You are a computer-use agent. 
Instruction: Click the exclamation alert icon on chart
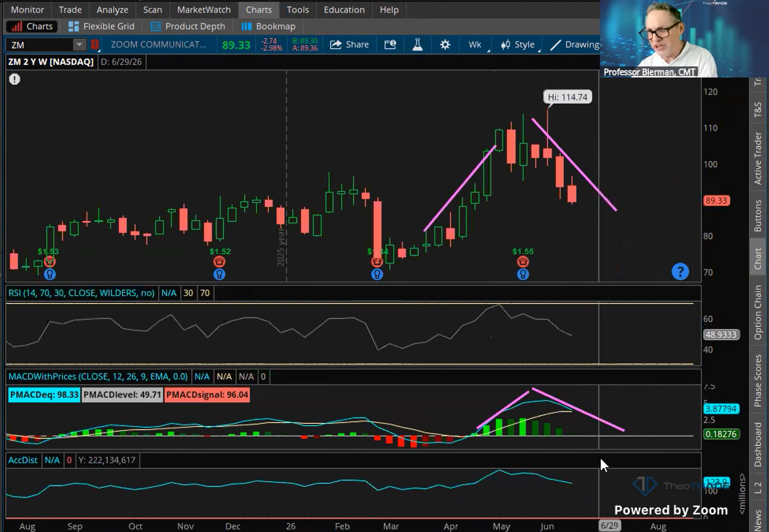pos(15,79)
